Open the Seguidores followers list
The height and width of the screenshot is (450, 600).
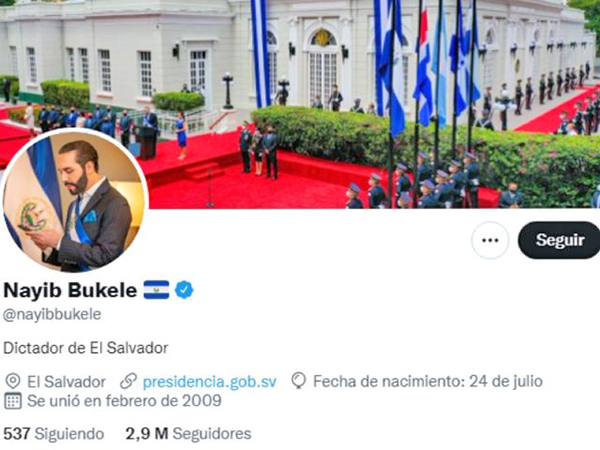(212, 434)
